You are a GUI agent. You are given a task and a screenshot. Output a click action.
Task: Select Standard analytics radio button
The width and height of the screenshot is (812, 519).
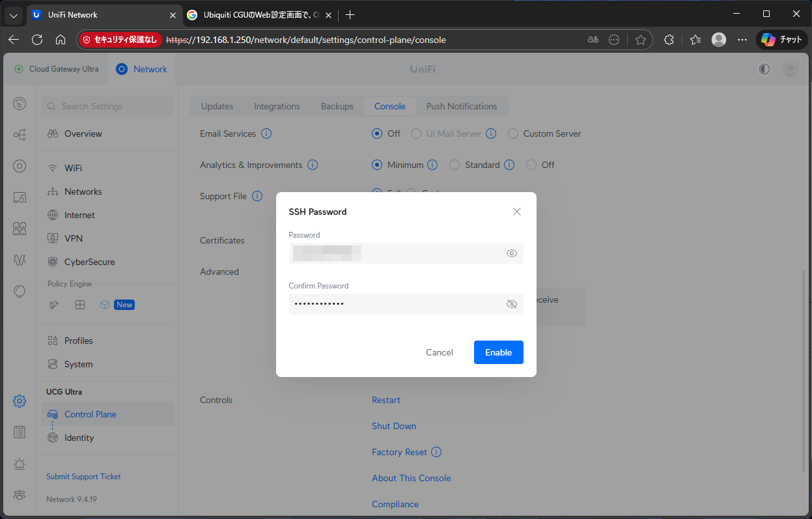point(455,165)
